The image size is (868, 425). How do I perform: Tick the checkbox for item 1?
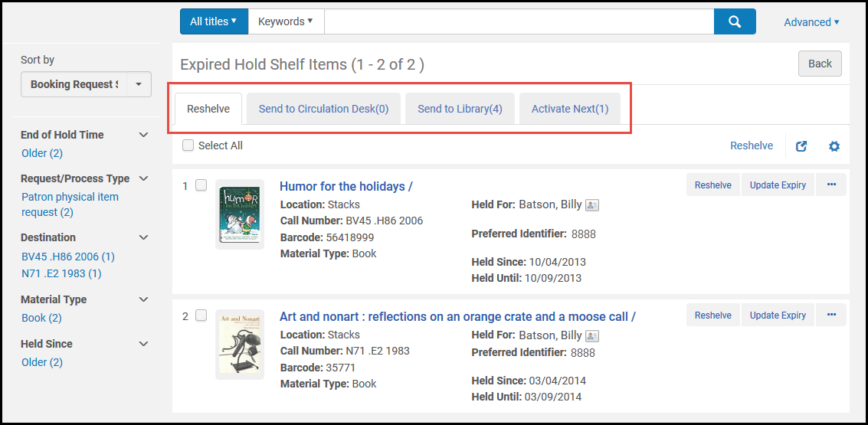coord(201,185)
